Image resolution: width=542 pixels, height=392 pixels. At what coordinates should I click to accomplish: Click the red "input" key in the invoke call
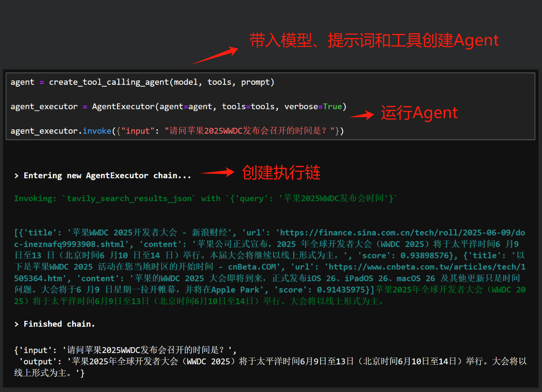138,131
